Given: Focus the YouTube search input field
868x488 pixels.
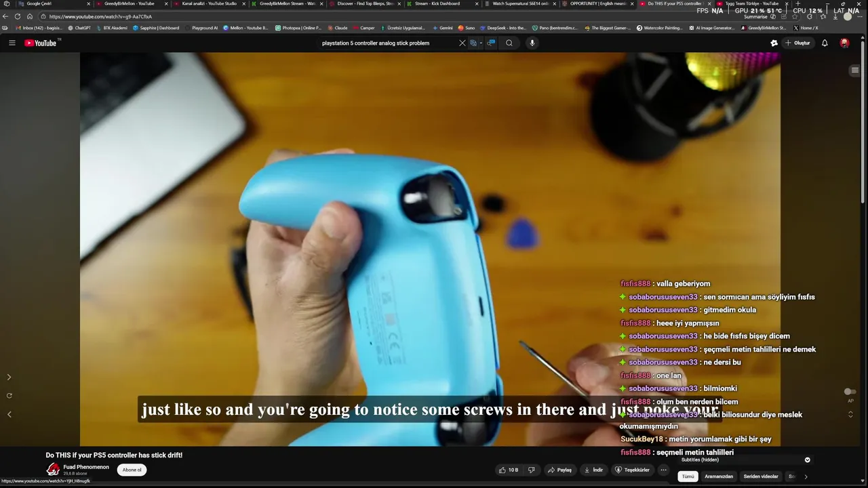Looking at the screenshot, I should (x=387, y=43).
